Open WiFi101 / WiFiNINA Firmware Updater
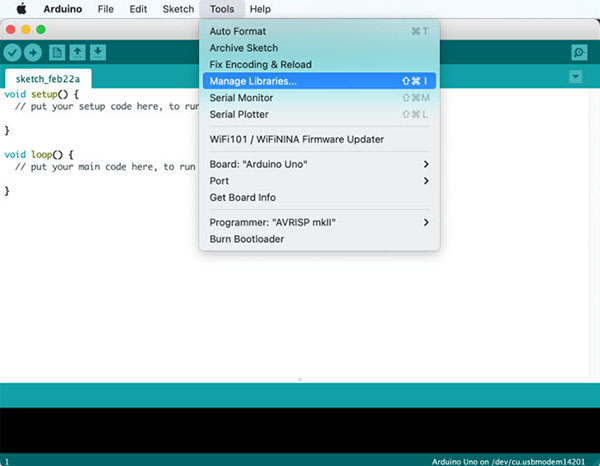Screen dimensions: 600x466 317,139
